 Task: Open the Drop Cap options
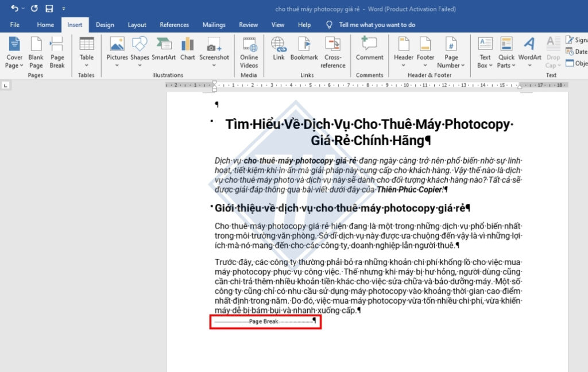[553, 52]
